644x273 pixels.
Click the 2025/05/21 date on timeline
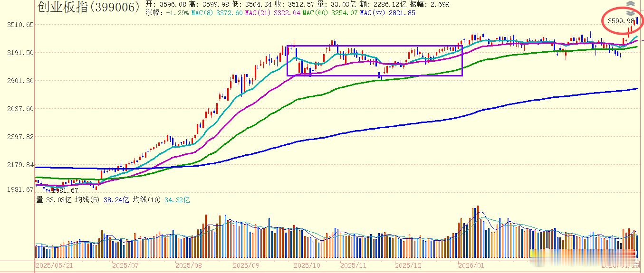click(53, 265)
